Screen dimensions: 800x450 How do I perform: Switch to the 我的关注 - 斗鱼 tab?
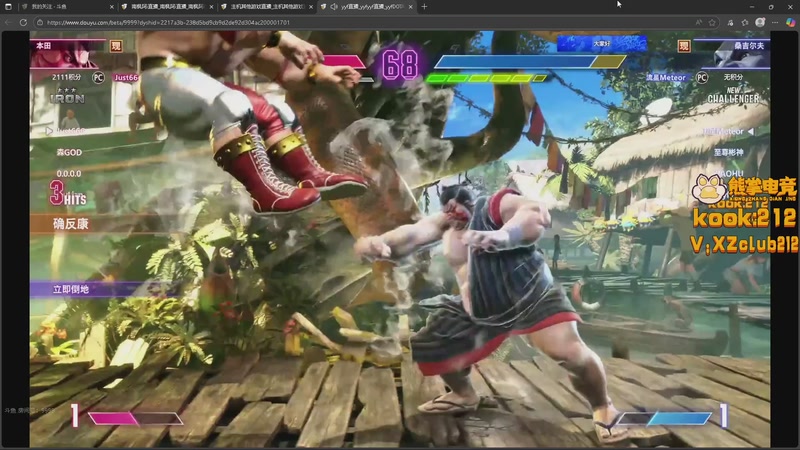coord(67,7)
